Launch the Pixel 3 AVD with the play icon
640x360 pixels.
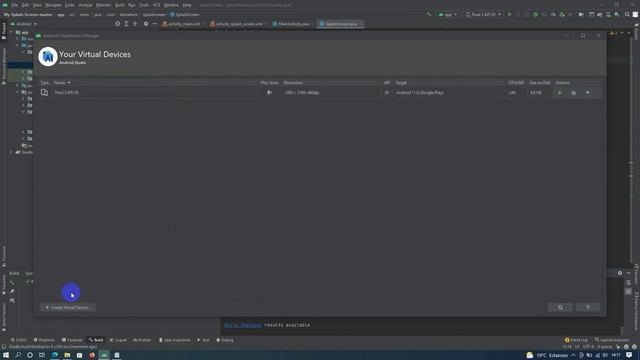click(x=560, y=93)
